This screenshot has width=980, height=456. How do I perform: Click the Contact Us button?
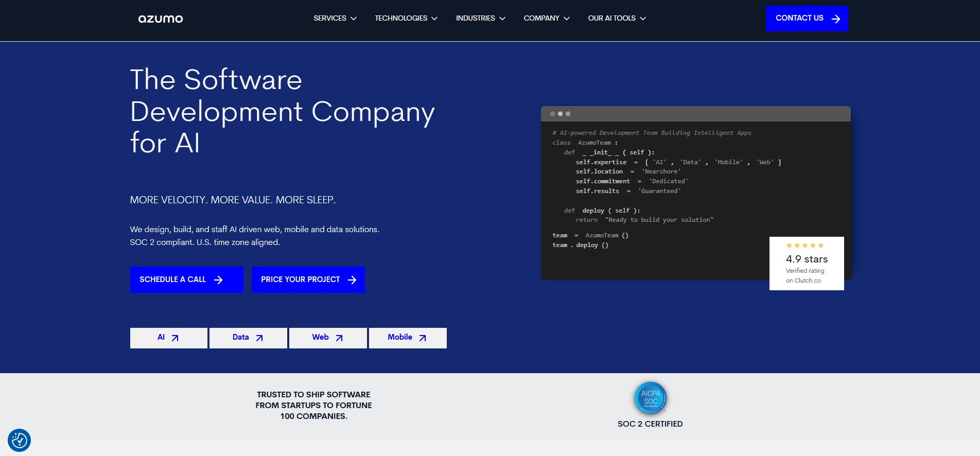[807, 19]
